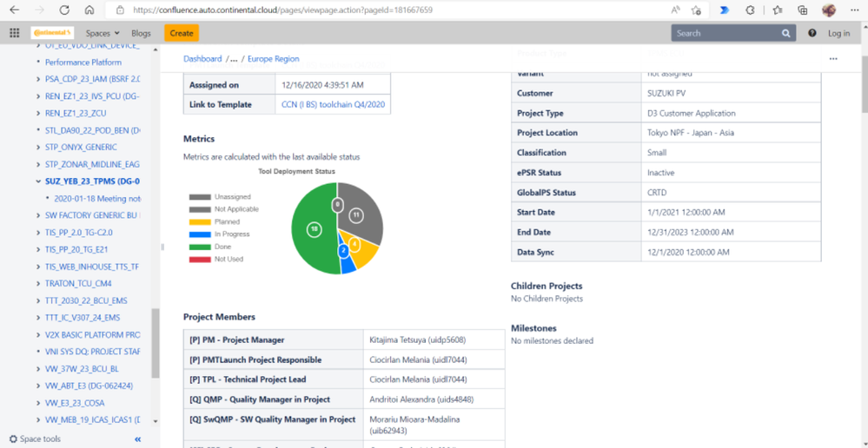
Task: Open VNI SYS DQ: PROJECT sidebar page
Action: [92, 352]
